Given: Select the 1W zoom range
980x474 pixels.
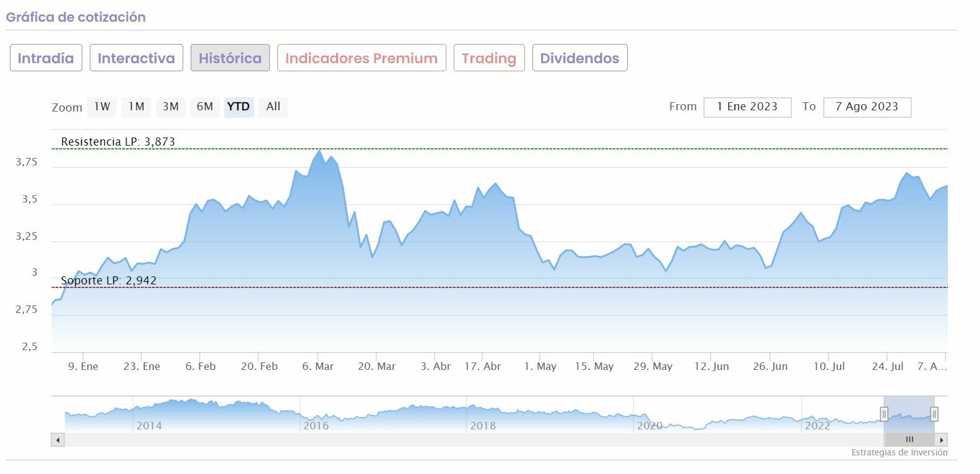Looking at the screenshot, I should tap(102, 107).
